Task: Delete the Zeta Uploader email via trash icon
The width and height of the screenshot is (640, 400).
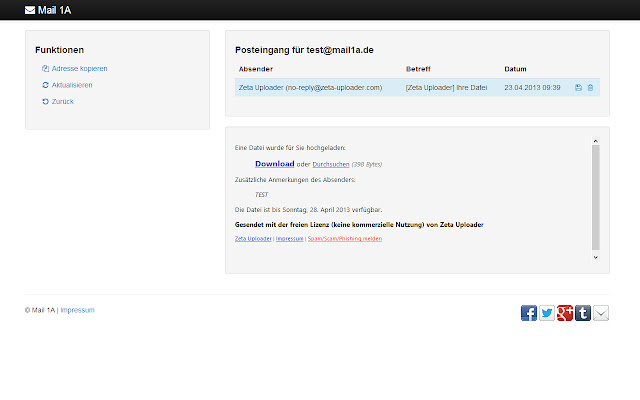Action: [590, 87]
